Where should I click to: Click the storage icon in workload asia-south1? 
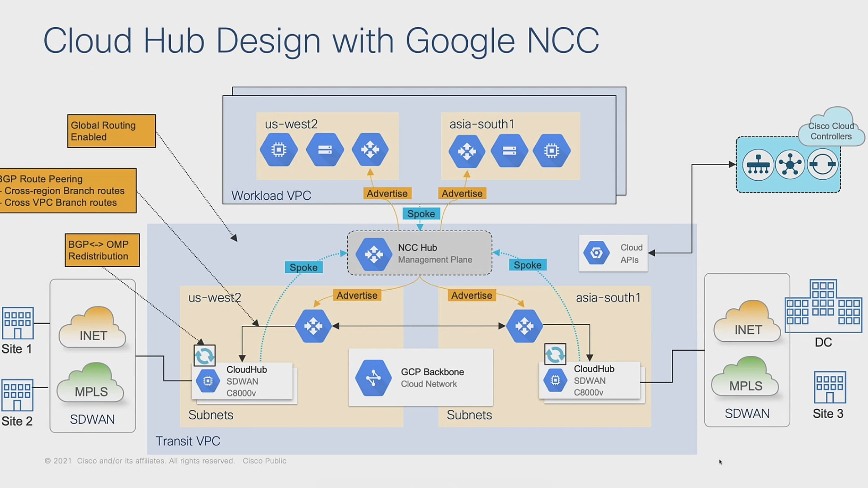509,150
